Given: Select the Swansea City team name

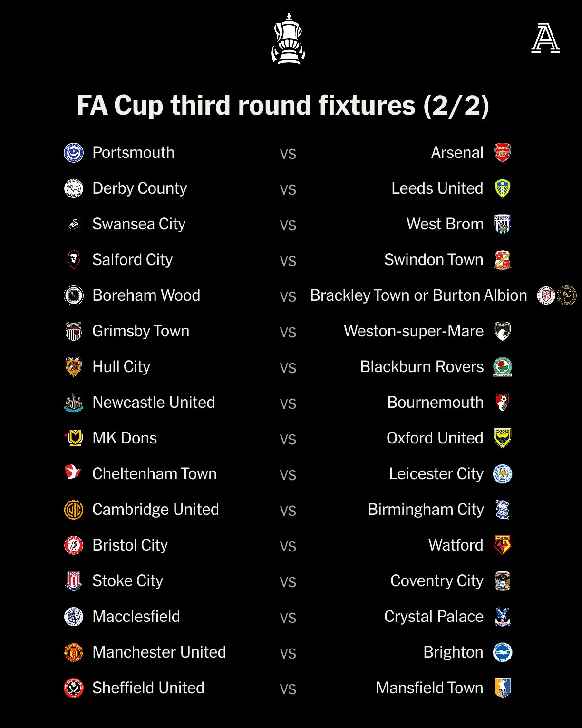Looking at the screenshot, I should click(x=139, y=224).
